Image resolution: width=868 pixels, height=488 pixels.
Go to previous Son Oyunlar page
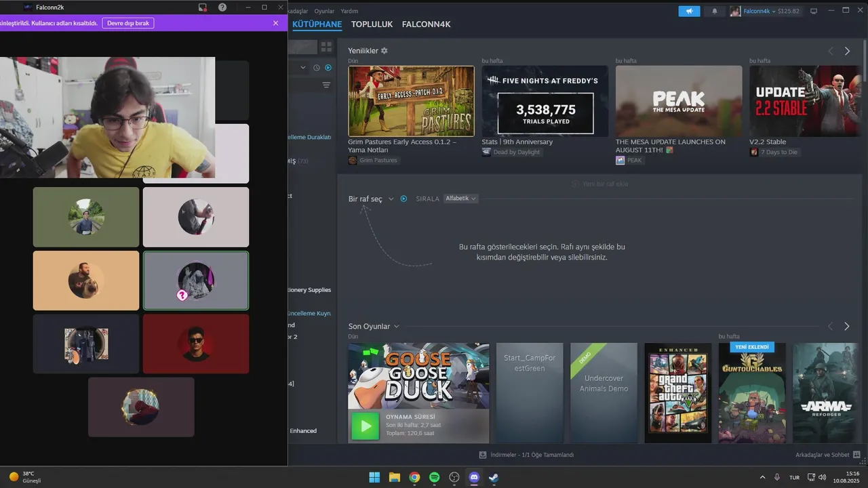tap(830, 327)
